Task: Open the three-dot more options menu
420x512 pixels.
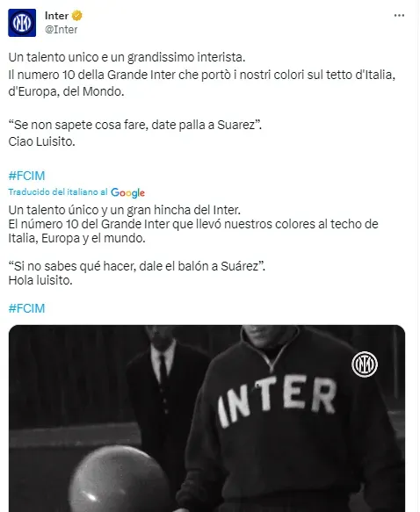Action: 399,15
